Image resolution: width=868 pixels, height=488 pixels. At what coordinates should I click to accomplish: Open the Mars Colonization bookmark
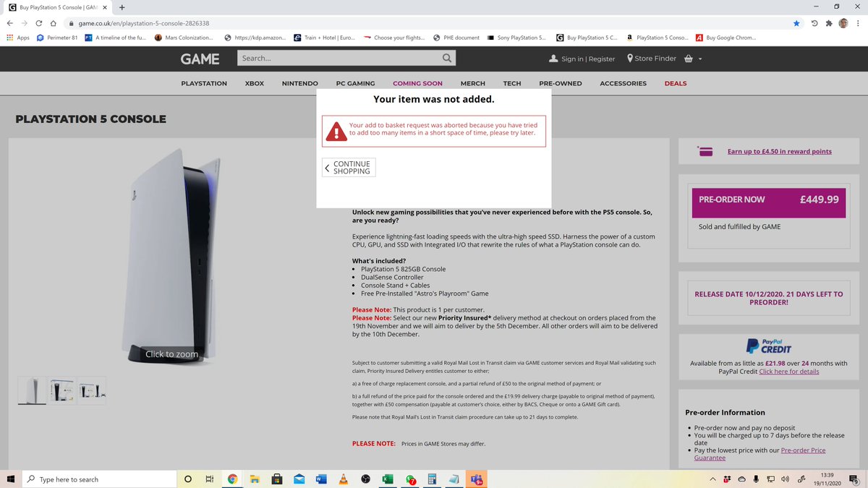click(x=184, y=38)
